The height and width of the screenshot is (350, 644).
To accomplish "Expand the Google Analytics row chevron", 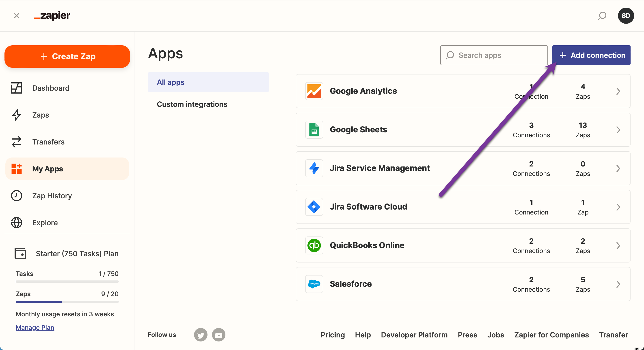I will [x=618, y=91].
